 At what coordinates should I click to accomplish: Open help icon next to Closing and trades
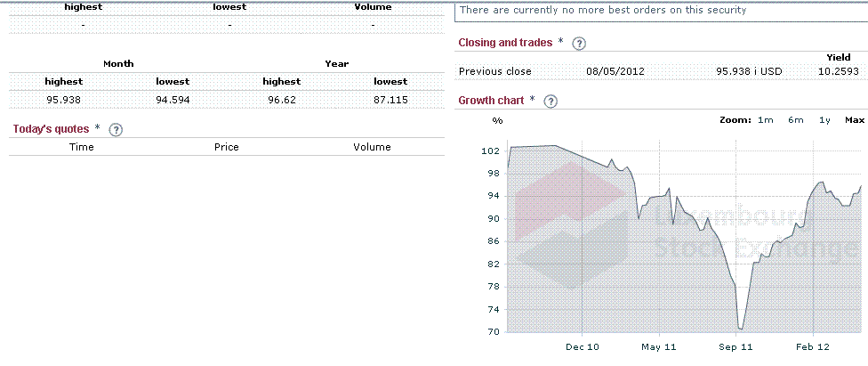[x=579, y=43]
